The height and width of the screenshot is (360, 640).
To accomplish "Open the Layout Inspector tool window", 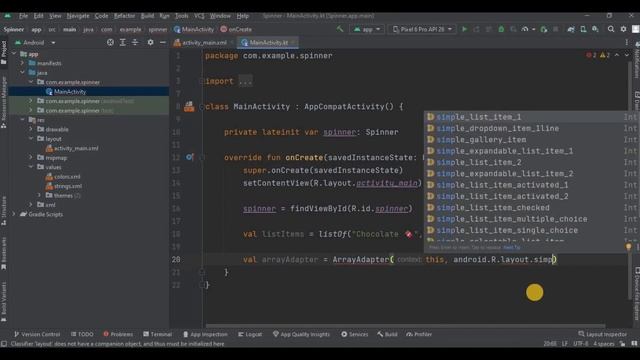I will pyautogui.click(x=603, y=334).
